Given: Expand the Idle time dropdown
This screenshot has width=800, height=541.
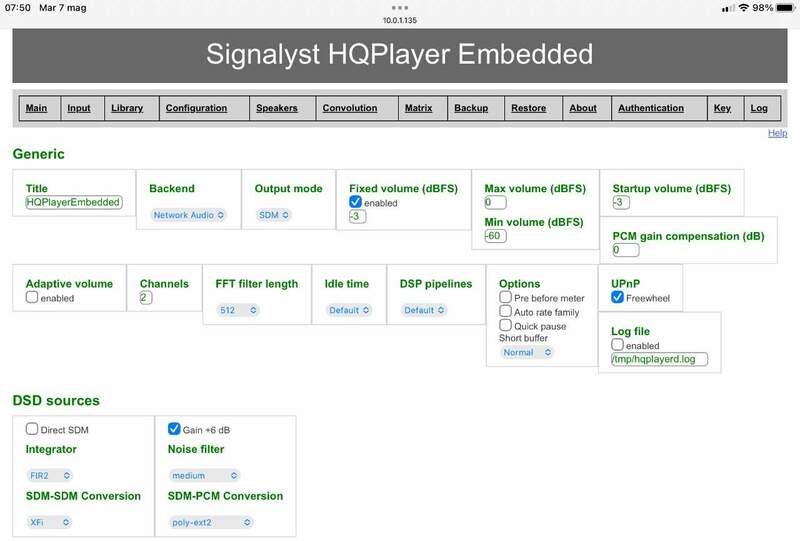Looking at the screenshot, I should [x=349, y=310].
